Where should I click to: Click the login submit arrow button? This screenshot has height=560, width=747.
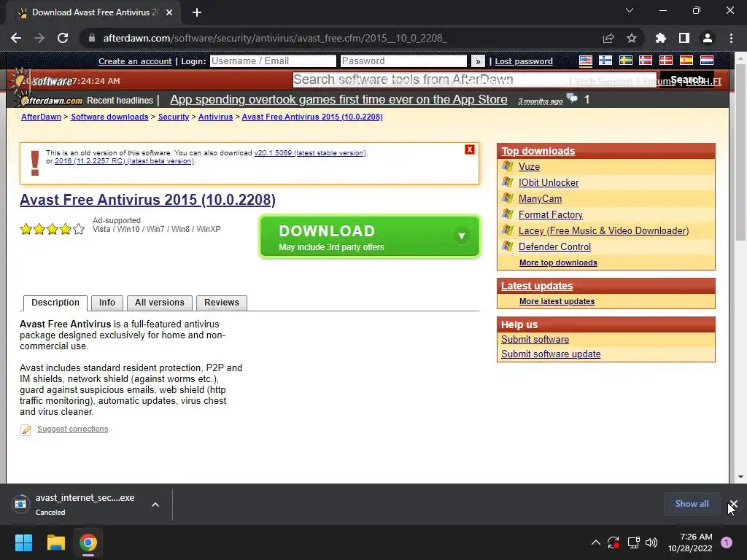coord(477,61)
